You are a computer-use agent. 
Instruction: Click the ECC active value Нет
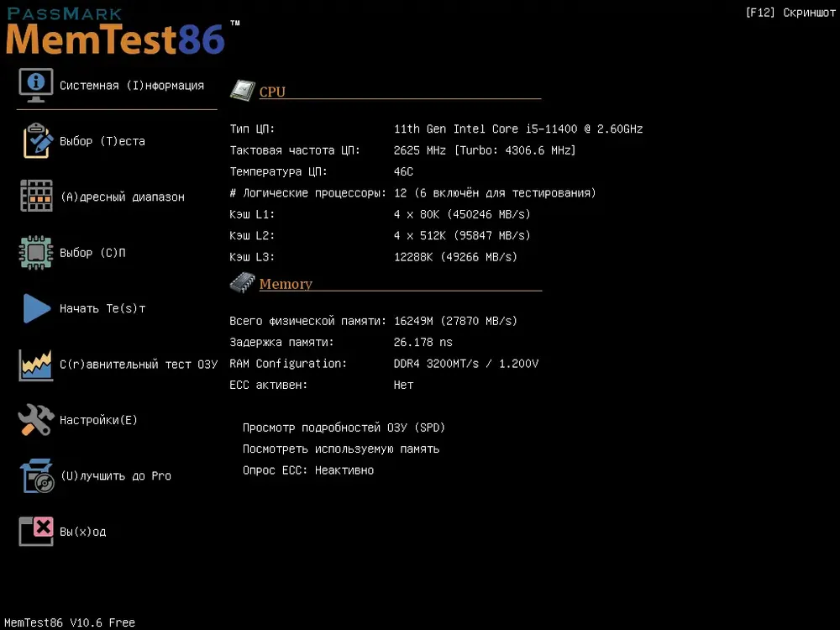coord(403,386)
